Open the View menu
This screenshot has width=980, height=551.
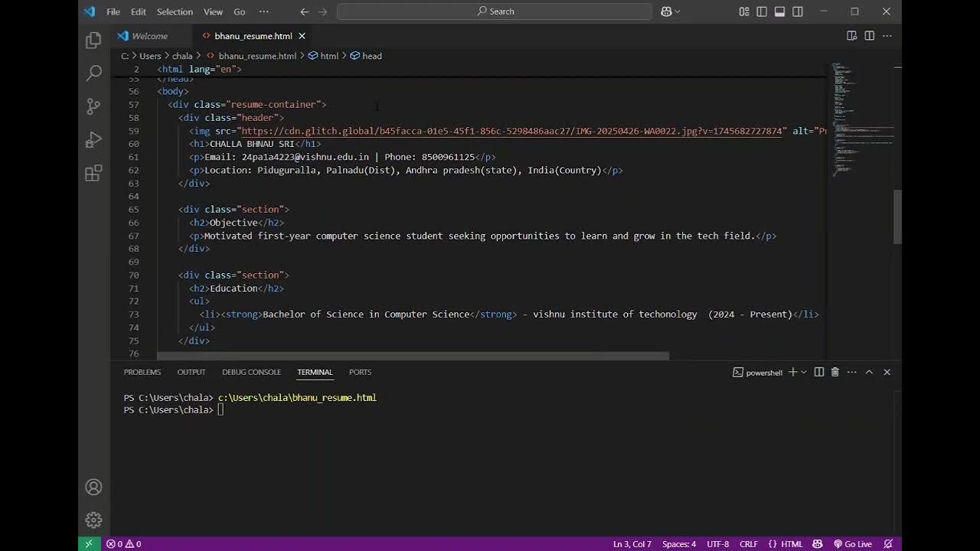(x=213, y=11)
